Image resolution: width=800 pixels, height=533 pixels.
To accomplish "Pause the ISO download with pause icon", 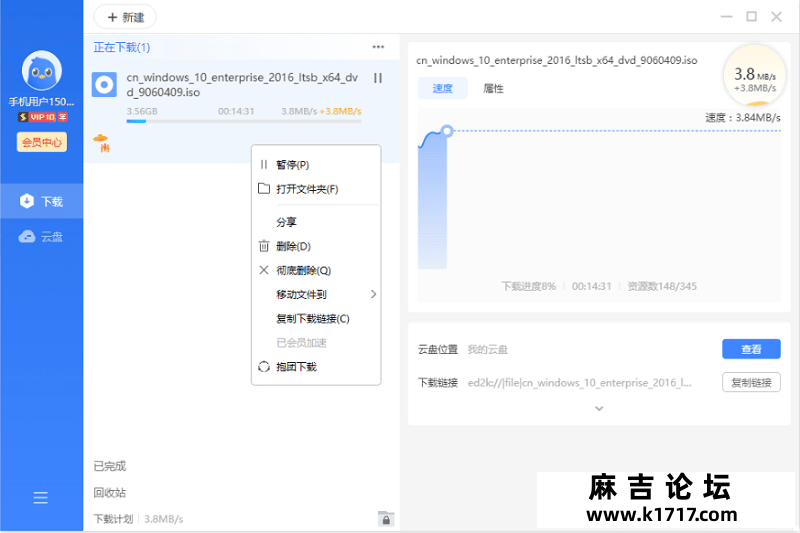I will coord(378,78).
